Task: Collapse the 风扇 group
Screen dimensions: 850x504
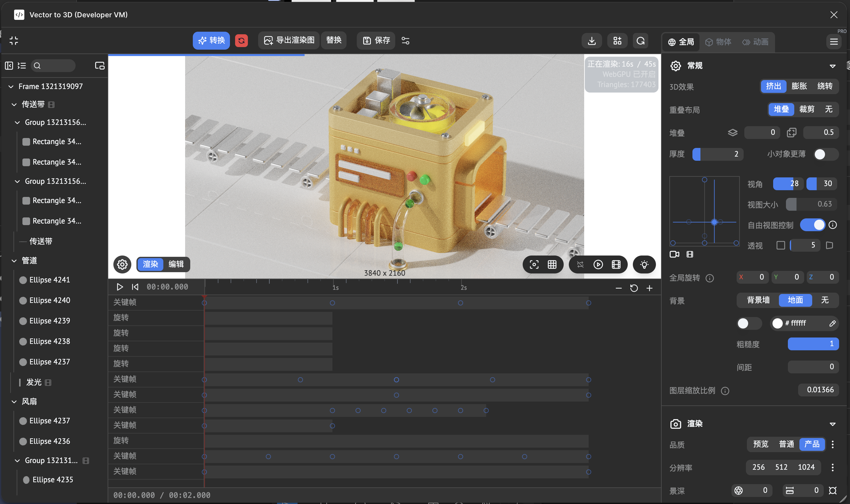Action: (x=14, y=402)
